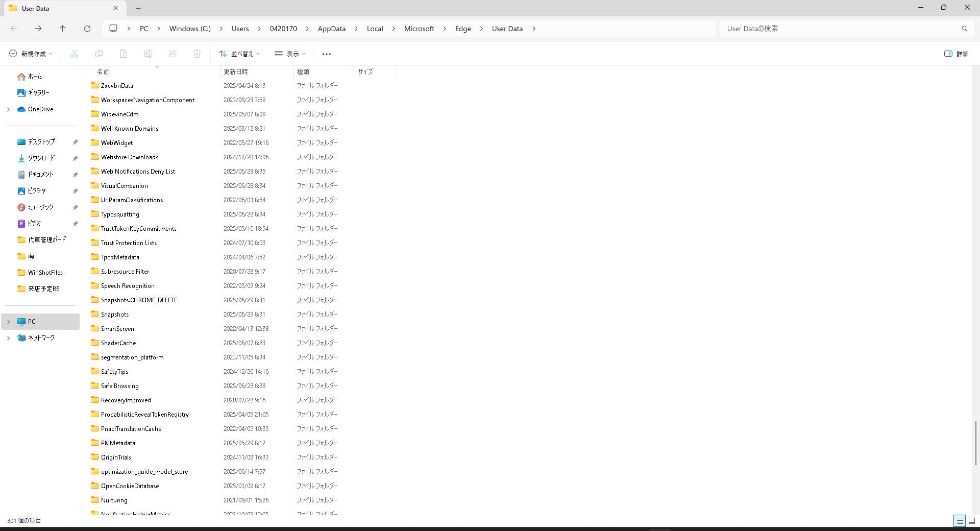Open the 表示 view dropdown
980x531 pixels.
coord(290,54)
